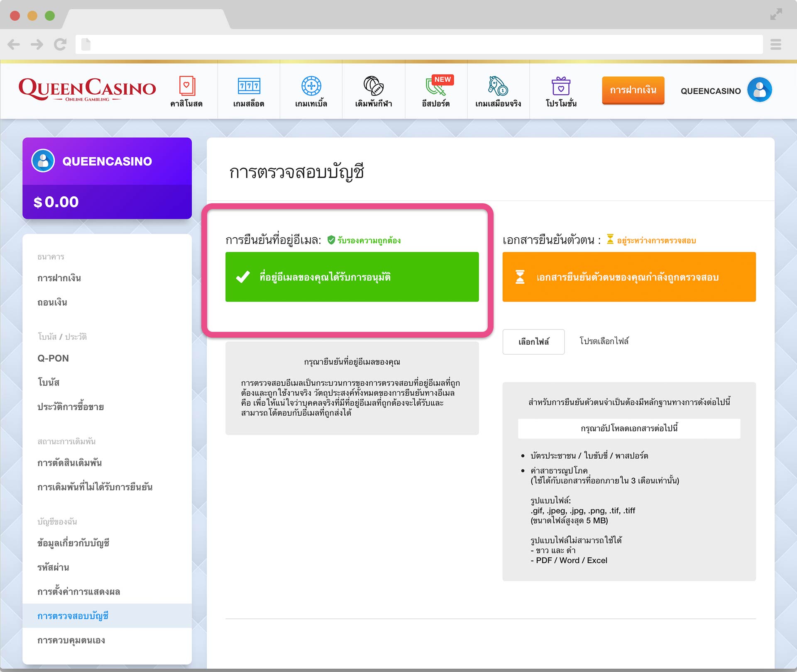The image size is (797, 672).
Task: Click the บัตรประชาชน / ใบขับขี่ / พาสปอร์ต item
Action: pos(589,455)
